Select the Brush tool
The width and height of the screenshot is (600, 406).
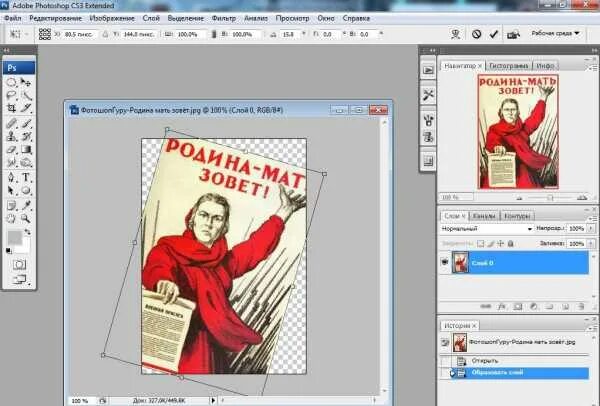pyautogui.click(x=26, y=123)
